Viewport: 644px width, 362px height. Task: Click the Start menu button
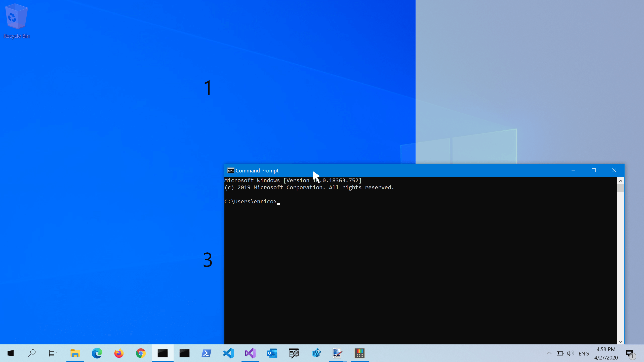click(10, 353)
